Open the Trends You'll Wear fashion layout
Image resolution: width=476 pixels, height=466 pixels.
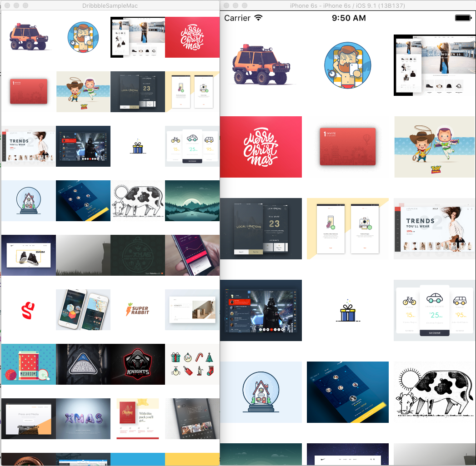pos(434,228)
